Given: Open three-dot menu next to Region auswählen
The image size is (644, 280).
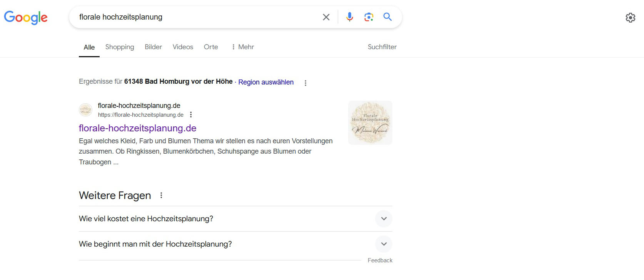Looking at the screenshot, I should [x=305, y=83].
